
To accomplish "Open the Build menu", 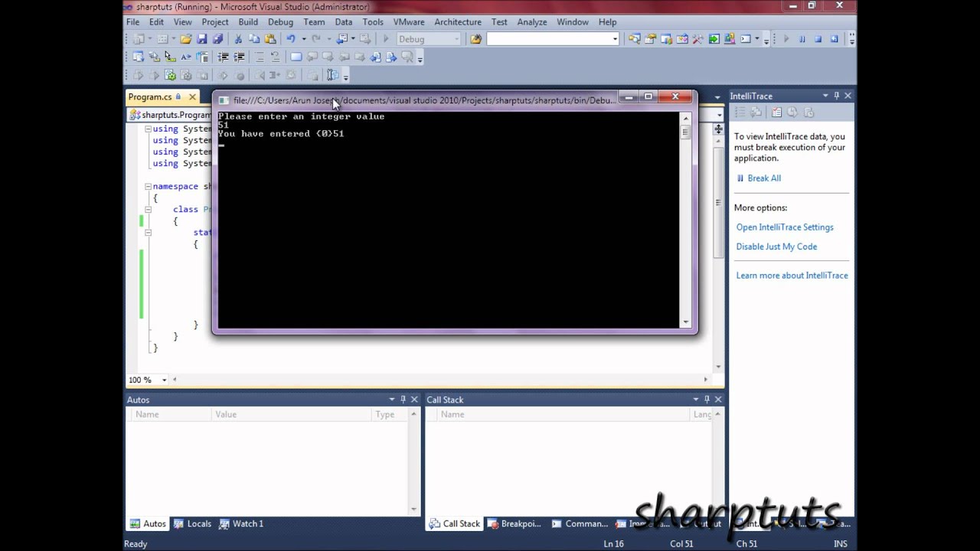I will 248,22.
